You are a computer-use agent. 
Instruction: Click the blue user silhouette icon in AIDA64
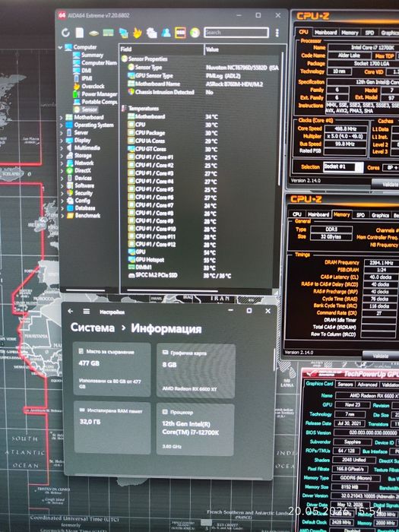point(166,33)
